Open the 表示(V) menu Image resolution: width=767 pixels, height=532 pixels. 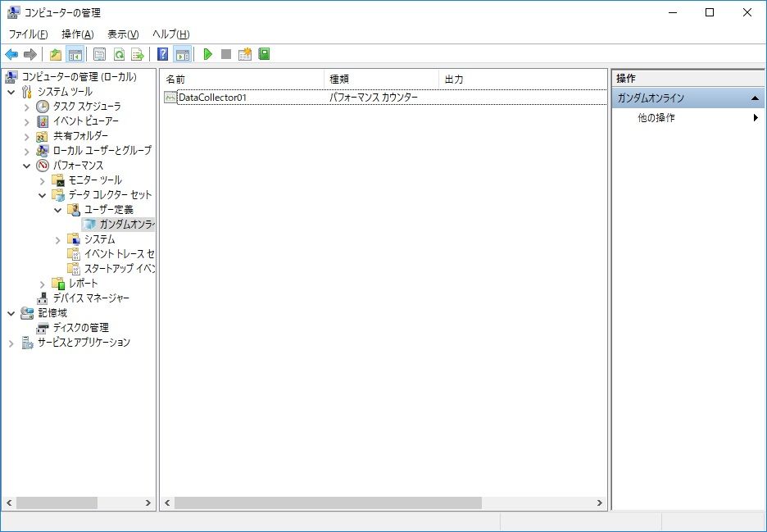point(123,34)
